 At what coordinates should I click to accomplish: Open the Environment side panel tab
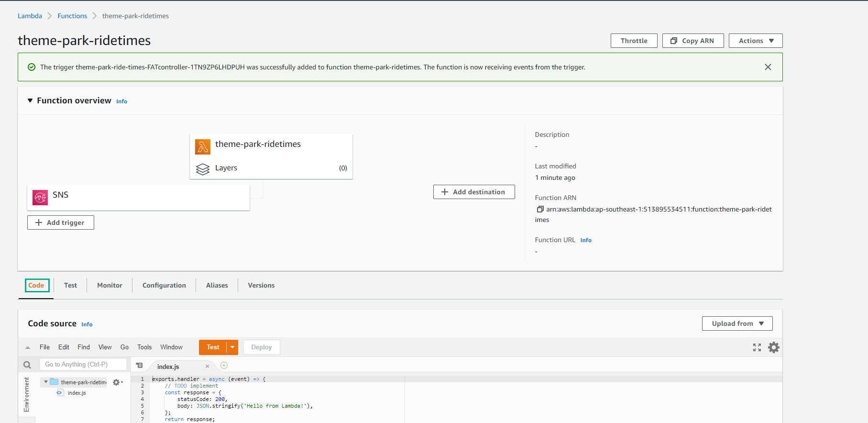click(26, 394)
